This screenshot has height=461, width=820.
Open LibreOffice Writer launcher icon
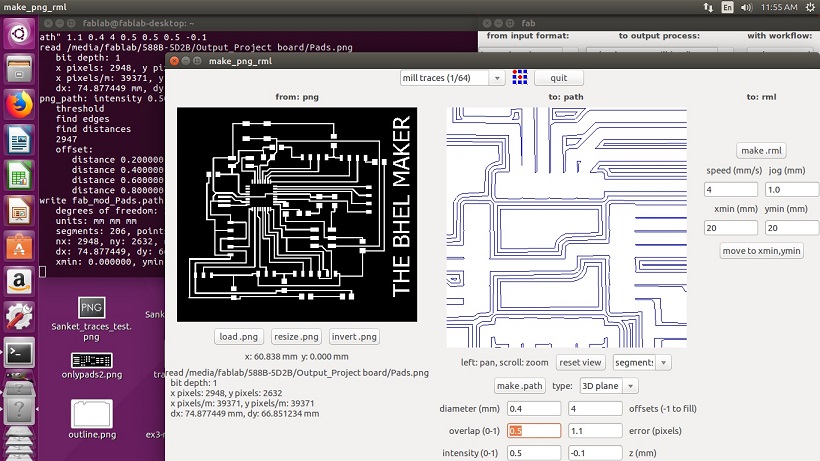click(x=19, y=140)
